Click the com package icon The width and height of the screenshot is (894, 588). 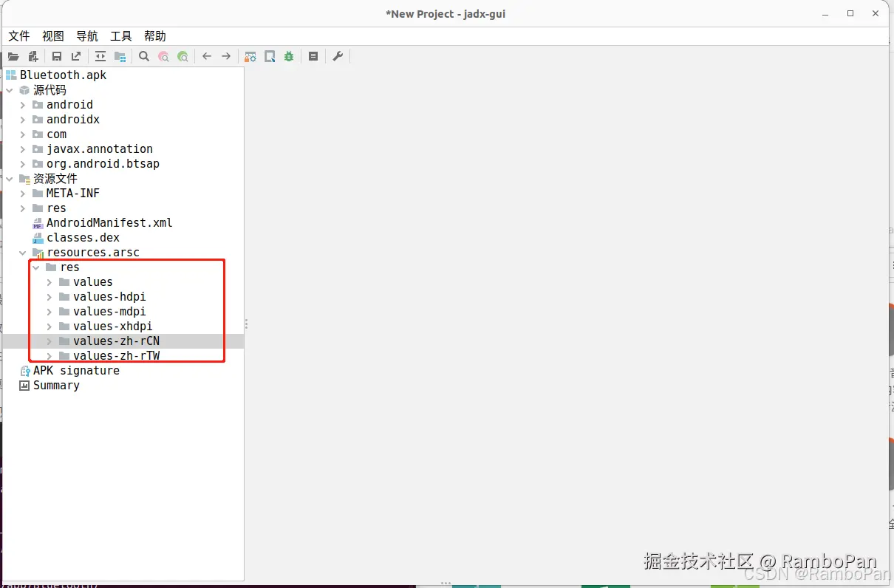pos(38,134)
